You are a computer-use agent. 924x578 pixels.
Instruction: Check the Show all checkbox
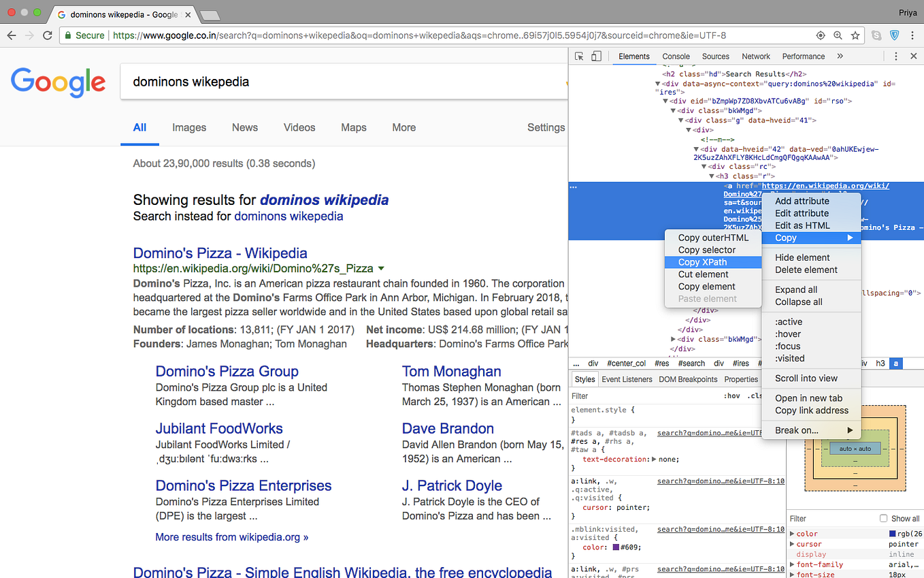884,518
